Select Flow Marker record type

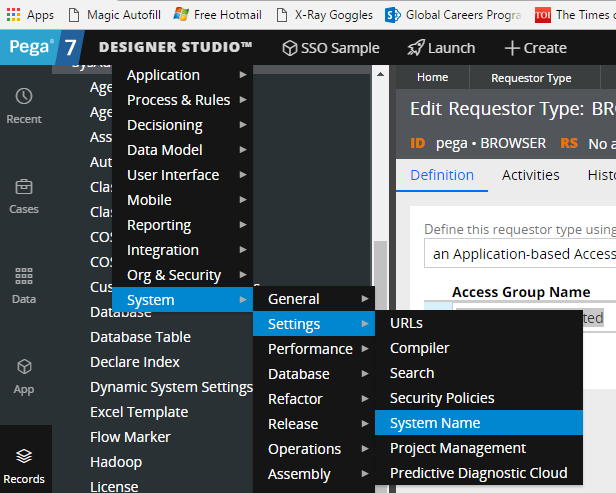coord(130,437)
